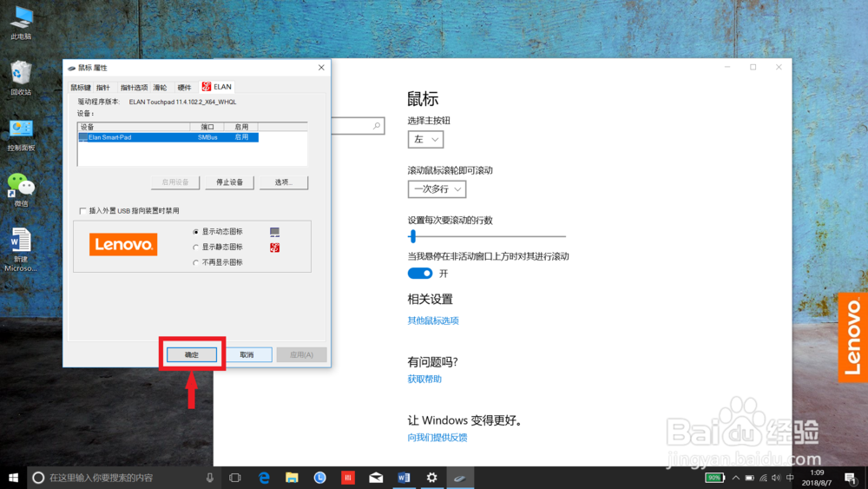Open the red app icon in taskbar

point(348,478)
